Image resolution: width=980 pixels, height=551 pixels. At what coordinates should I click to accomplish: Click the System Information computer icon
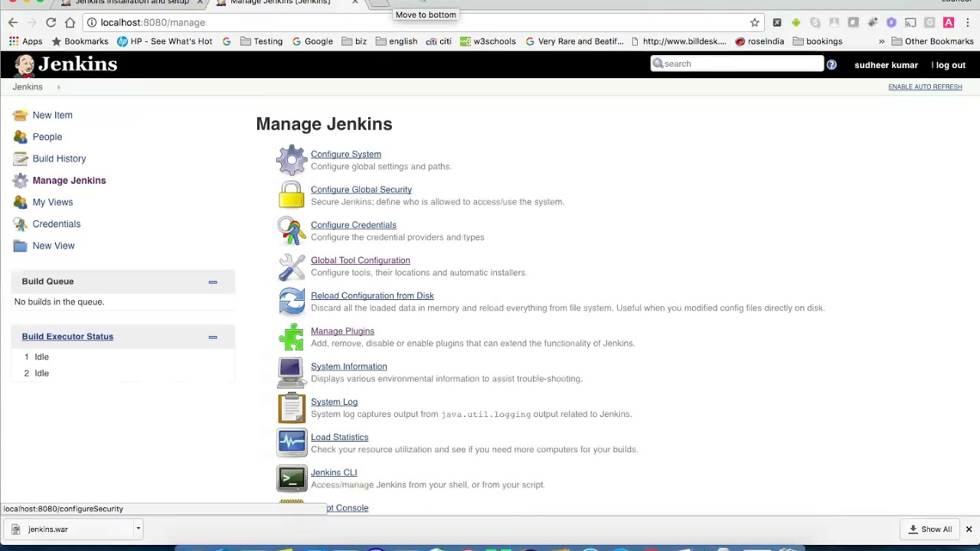point(291,372)
